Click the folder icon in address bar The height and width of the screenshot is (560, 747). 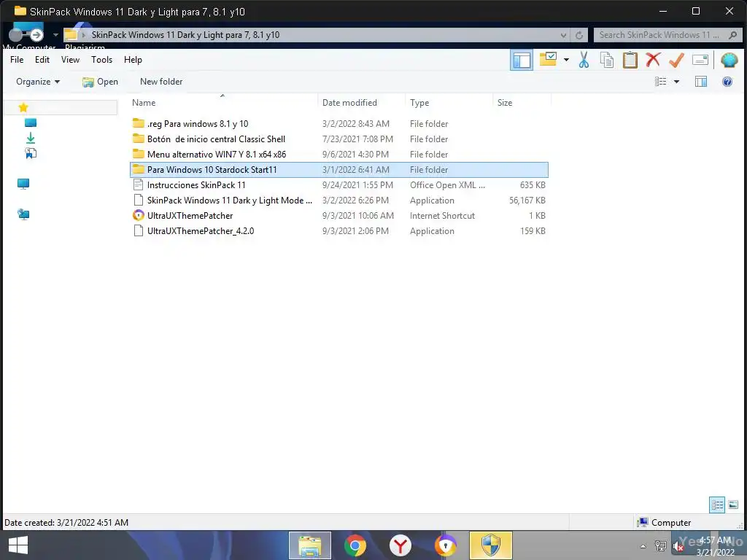click(71, 35)
